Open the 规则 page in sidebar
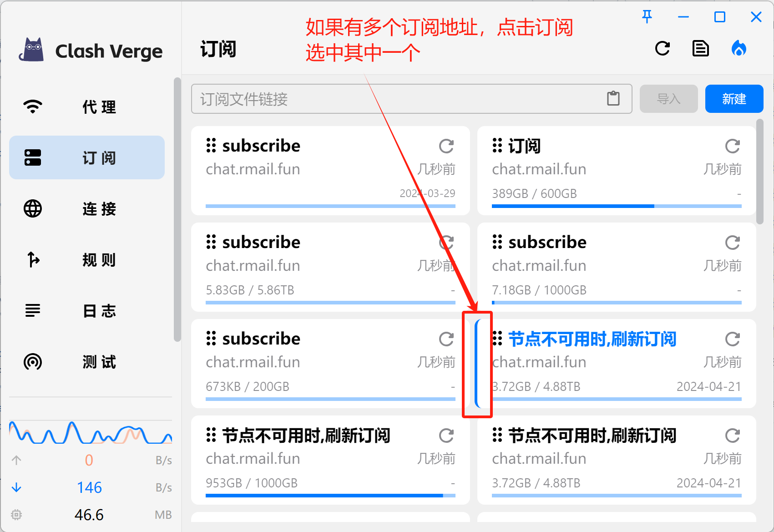The image size is (774, 532). [x=87, y=260]
